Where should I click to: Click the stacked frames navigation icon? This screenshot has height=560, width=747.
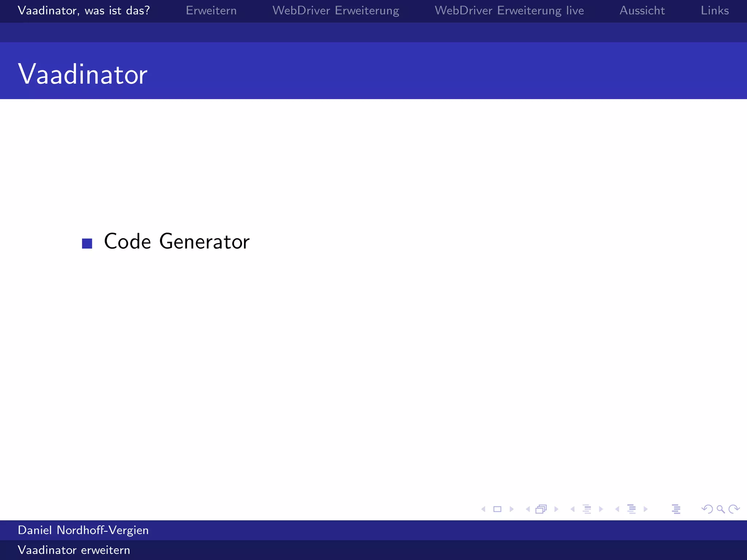pyautogui.click(x=541, y=509)
